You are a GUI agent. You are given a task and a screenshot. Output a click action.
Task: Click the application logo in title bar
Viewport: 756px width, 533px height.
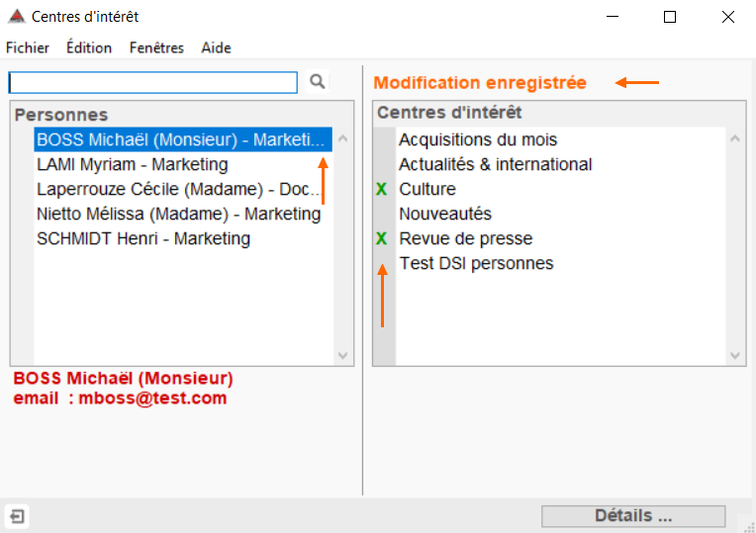(x=17, y=17)
